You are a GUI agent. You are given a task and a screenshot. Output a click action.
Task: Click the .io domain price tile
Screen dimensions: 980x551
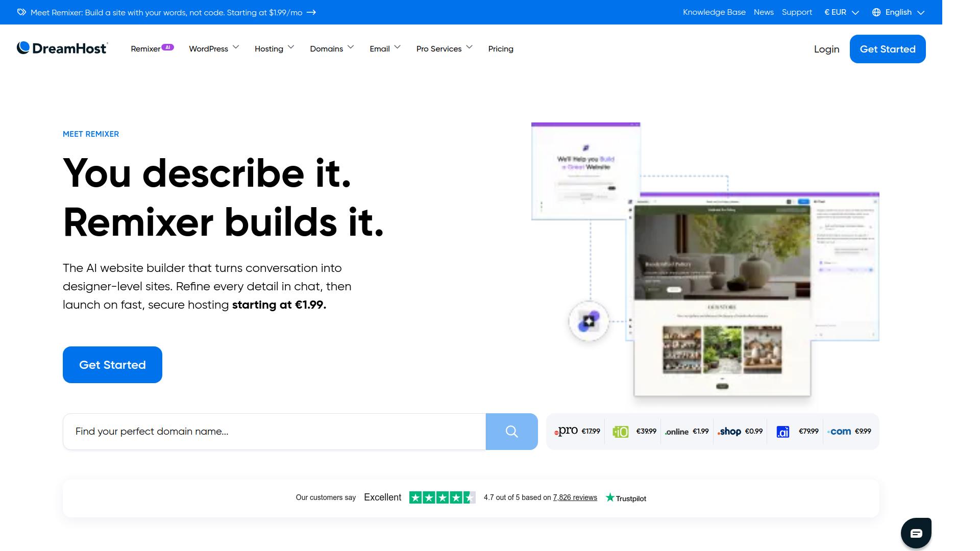[x=633, y=432]
